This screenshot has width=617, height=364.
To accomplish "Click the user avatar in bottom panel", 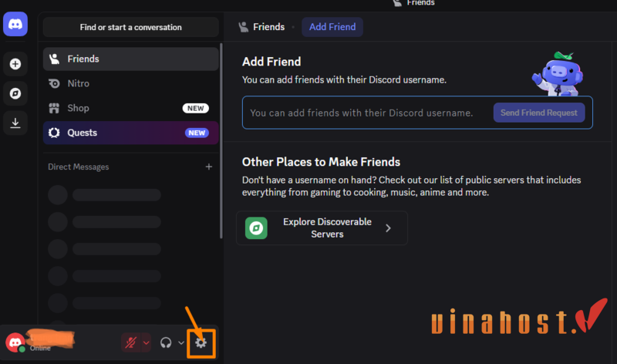I will 15,342.
